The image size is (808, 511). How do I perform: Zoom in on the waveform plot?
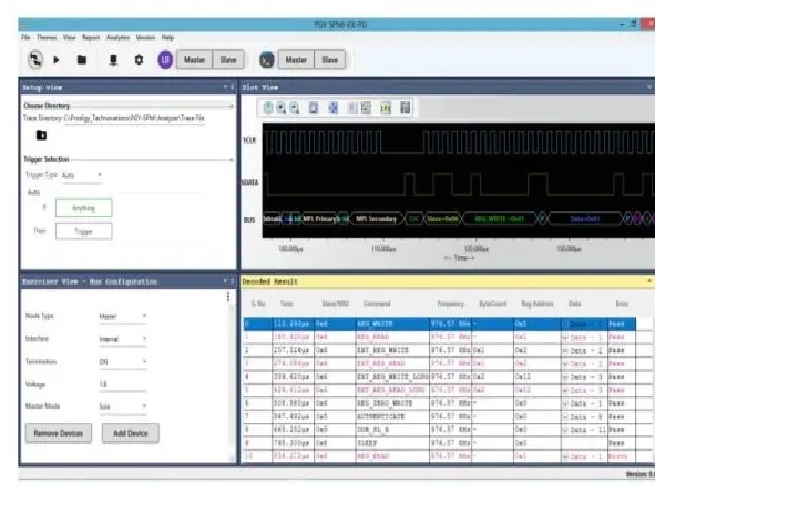point(281,108)
